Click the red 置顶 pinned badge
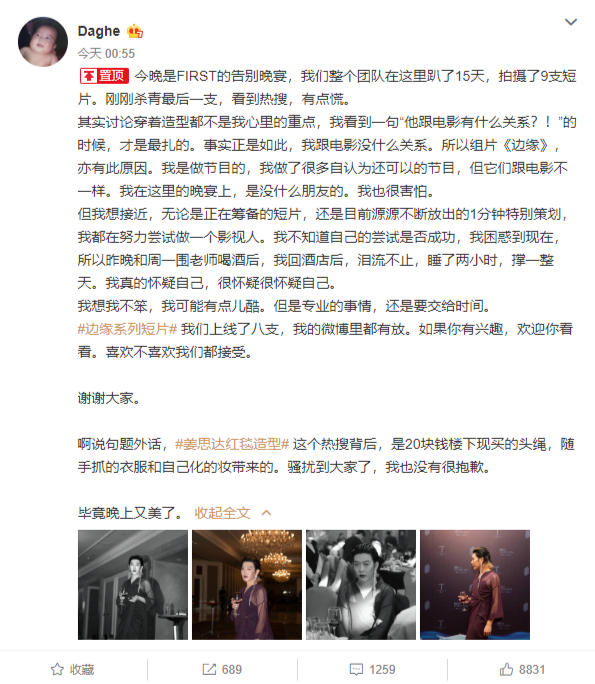This screenshot has height=684, width=595. pos(104,76)
